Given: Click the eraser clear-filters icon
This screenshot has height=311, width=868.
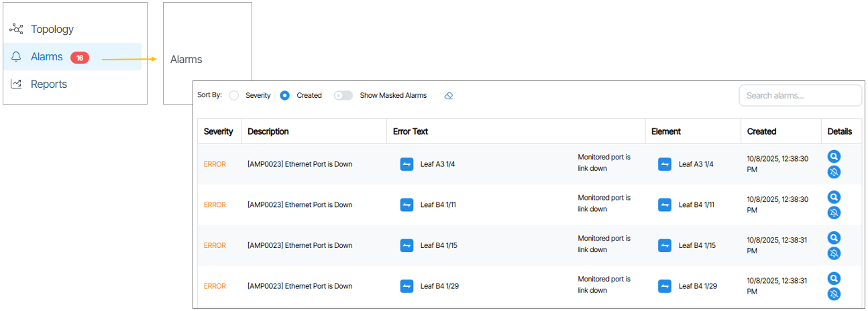Looking at the screenshot, I should click(x=449, y=96).
